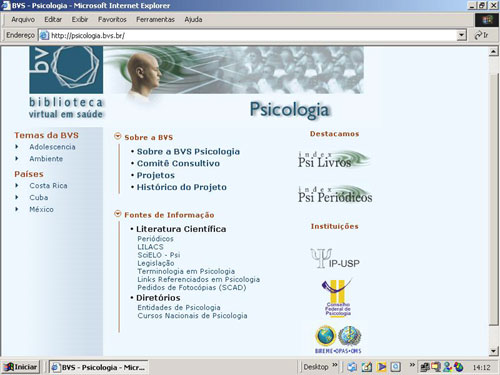Open the Conselho Federal de Psicologia logo

click(337, 298)
